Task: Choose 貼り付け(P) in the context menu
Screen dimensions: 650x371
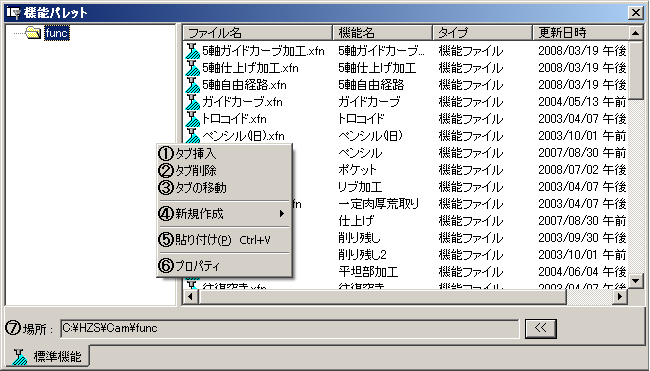Action: click(x=224, y=239)
